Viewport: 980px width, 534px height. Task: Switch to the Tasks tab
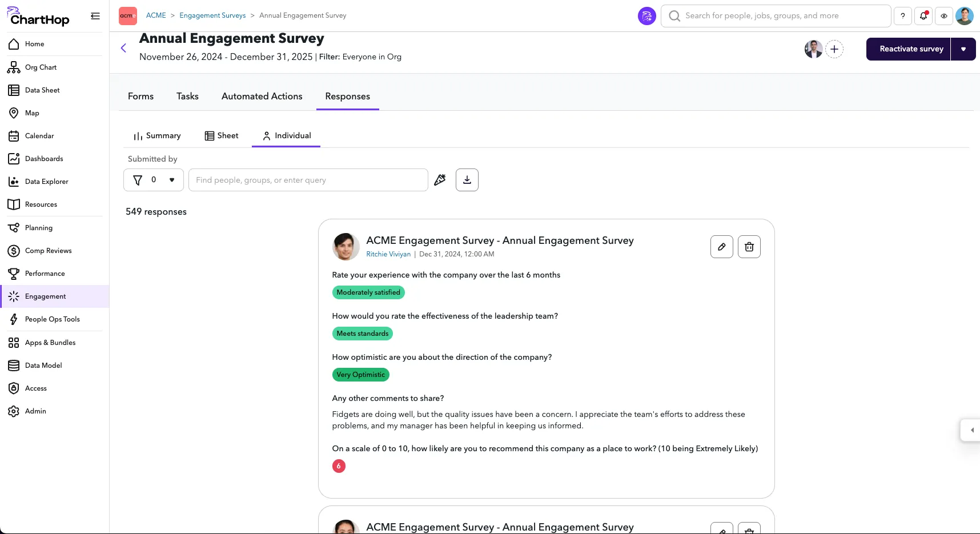(187, 97)
